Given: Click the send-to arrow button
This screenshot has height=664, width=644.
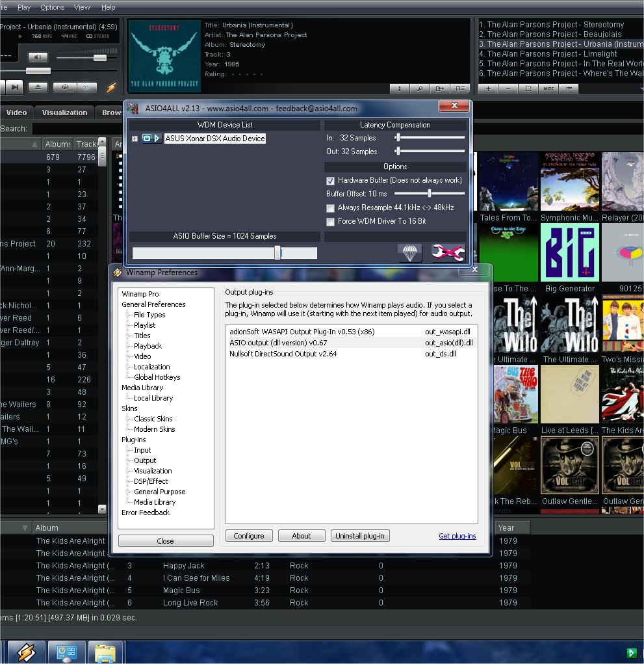Looking at the screenshot, I should (x=440, y=88).
